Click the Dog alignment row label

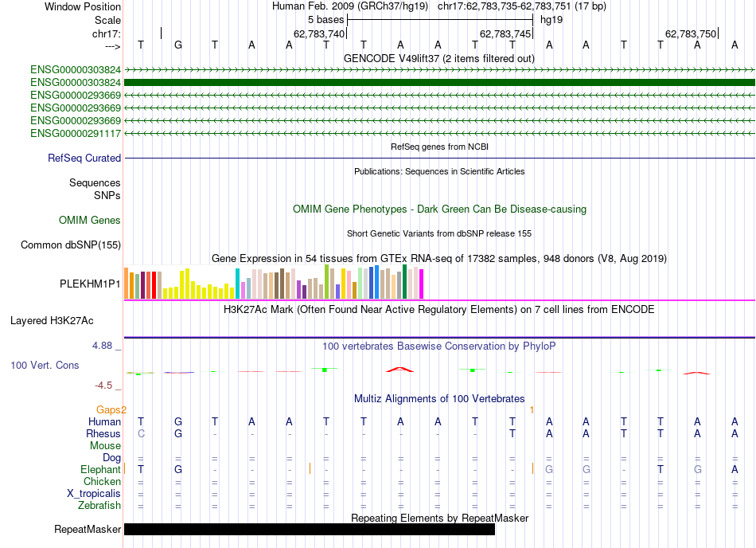pos(111,457)
